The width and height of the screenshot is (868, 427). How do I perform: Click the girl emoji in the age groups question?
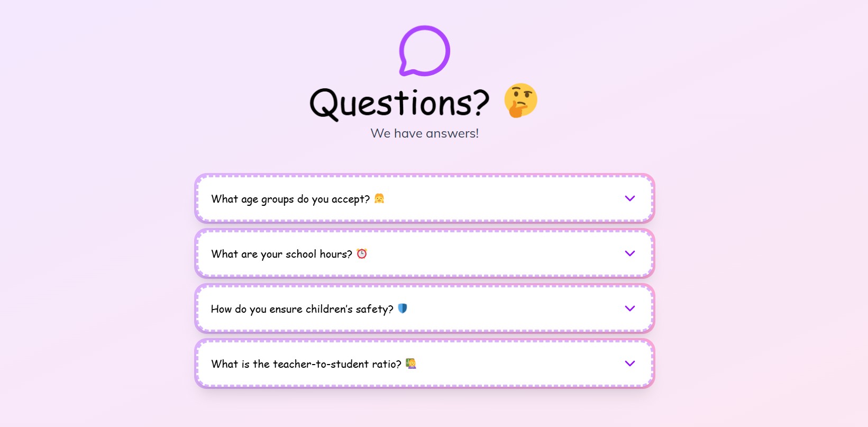pos(380,198)
